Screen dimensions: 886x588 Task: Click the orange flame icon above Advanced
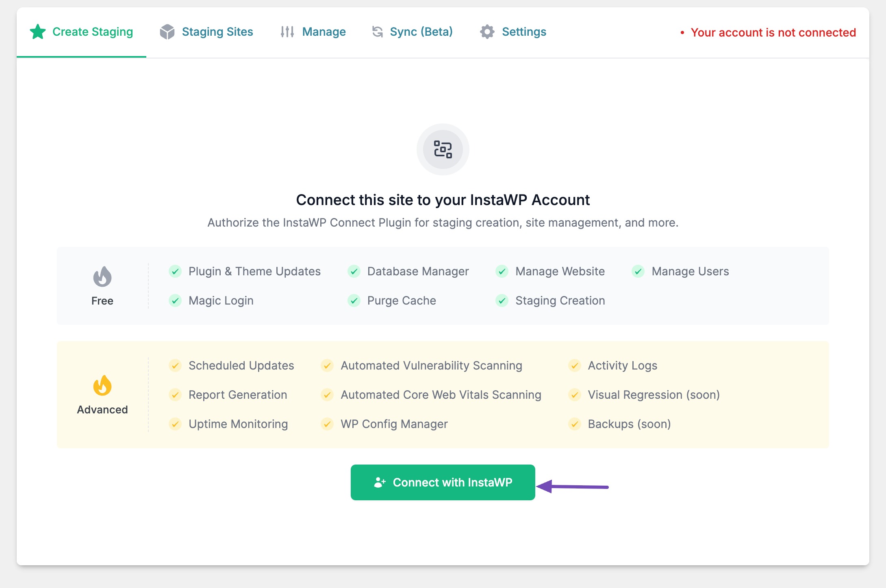point(102,385)
